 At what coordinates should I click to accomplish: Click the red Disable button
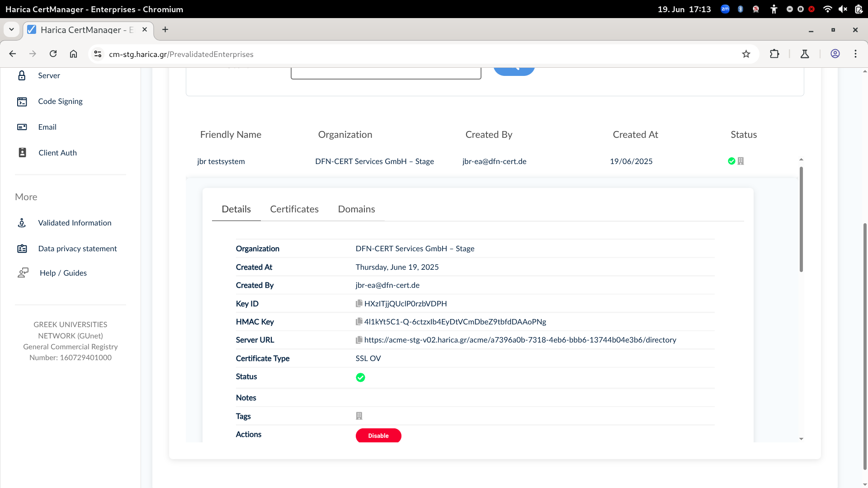(378, 436)
